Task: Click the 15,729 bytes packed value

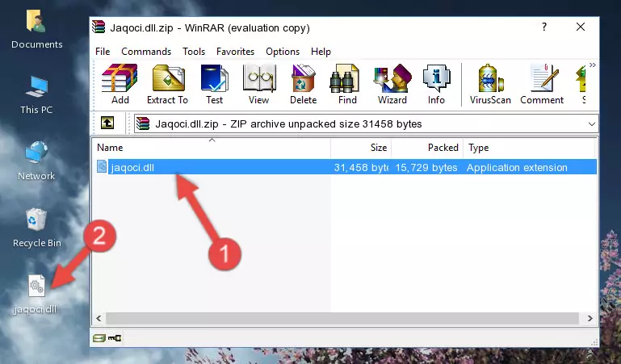Action: (426, 167)
